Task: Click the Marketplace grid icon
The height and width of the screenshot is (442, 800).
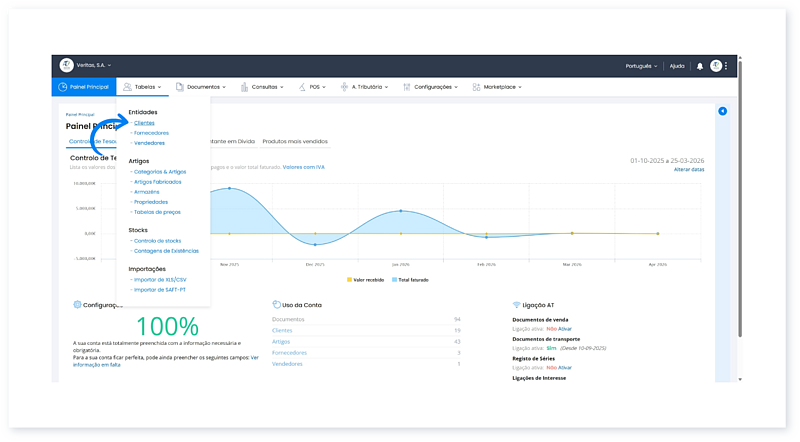Action: [477, 87]
